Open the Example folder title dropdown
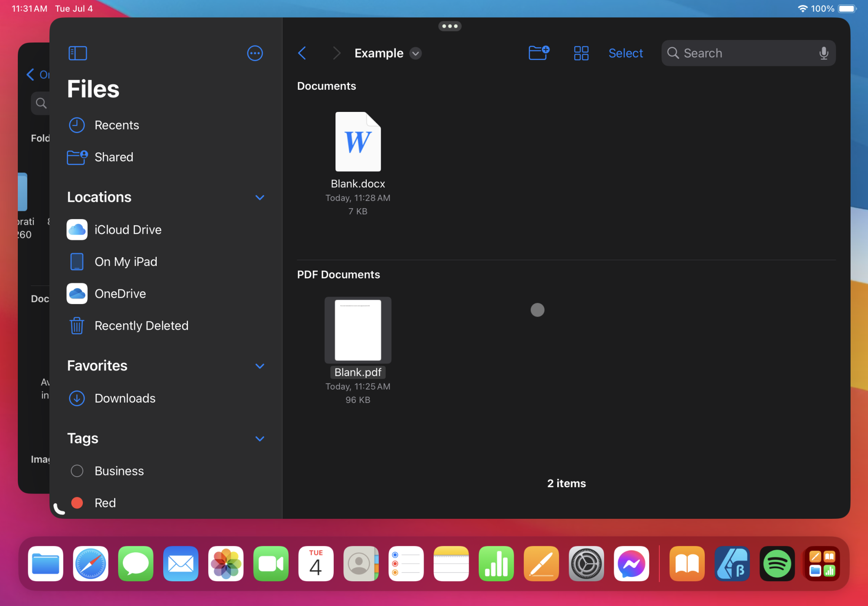This screenshot has width=868, height=606. click(415, 53)
